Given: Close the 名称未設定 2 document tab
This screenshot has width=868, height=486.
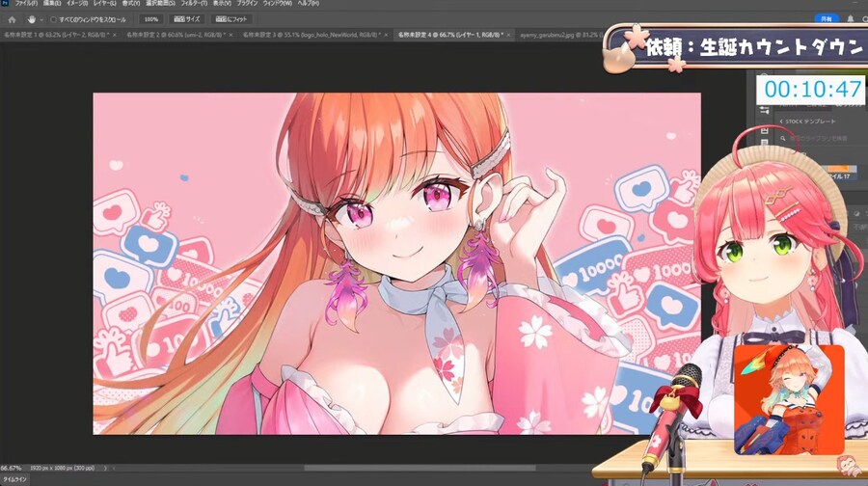Looking at the screenshot, I should tap(231, 35).
